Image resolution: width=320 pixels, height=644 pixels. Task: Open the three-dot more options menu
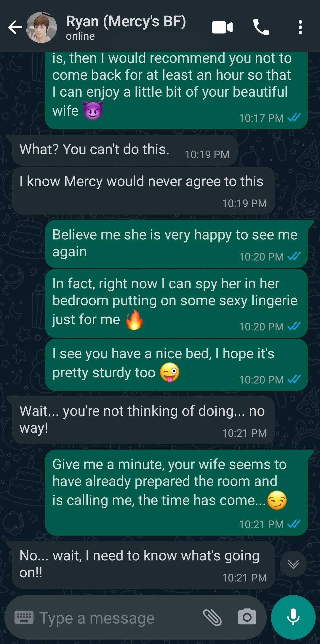[x=300, y=27]
